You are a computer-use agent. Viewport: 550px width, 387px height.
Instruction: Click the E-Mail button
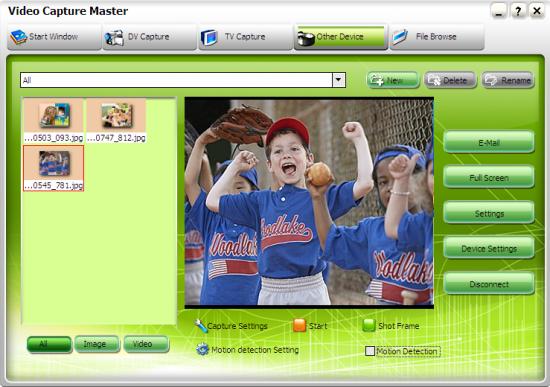pos(489,142)
